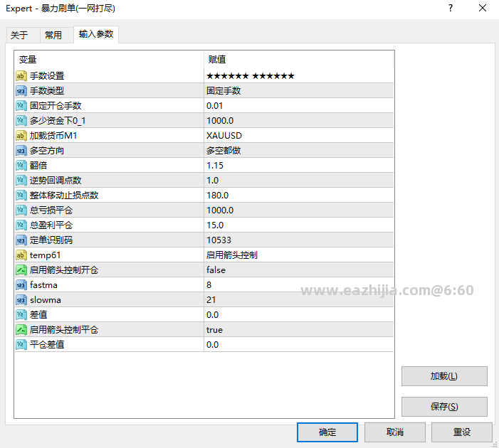Click the bool icon beside 启用箭头控制平仓
Viewport: 499px width, 448px height.
click(21, 330)
